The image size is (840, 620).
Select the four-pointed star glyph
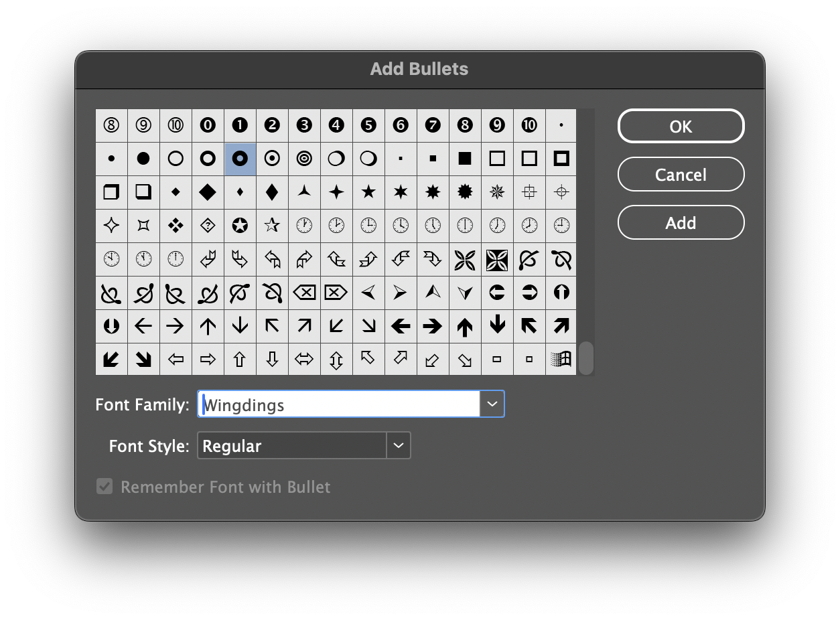tap(336, 192)
